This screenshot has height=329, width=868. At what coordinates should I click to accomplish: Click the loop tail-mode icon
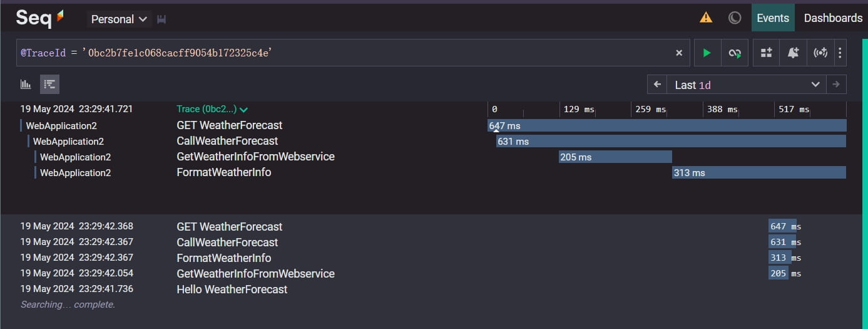point(735,53)
